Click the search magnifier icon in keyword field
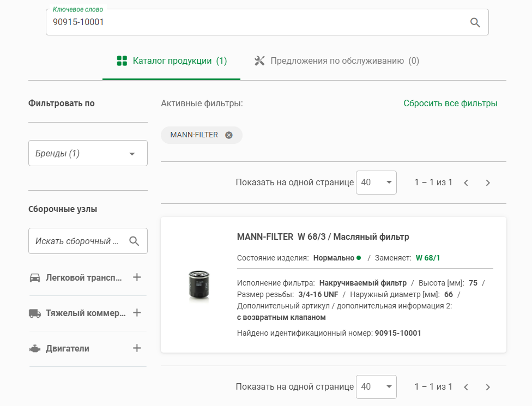 tap(475, 22)
